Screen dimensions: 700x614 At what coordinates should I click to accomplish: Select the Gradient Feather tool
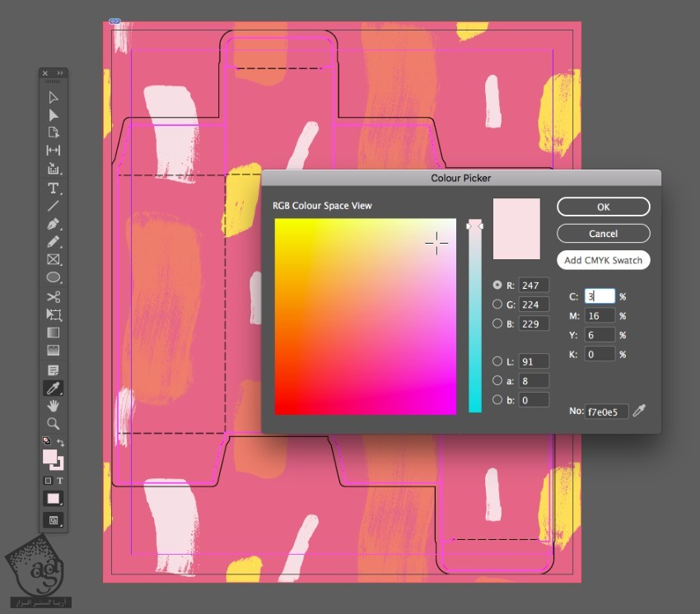click(x=54, y=351)
